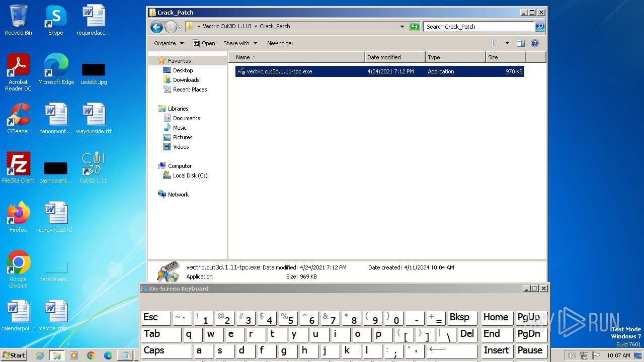Screen dimensions: 644x362
Task: Open Music library in navigation pane
Action: (180, 128)
